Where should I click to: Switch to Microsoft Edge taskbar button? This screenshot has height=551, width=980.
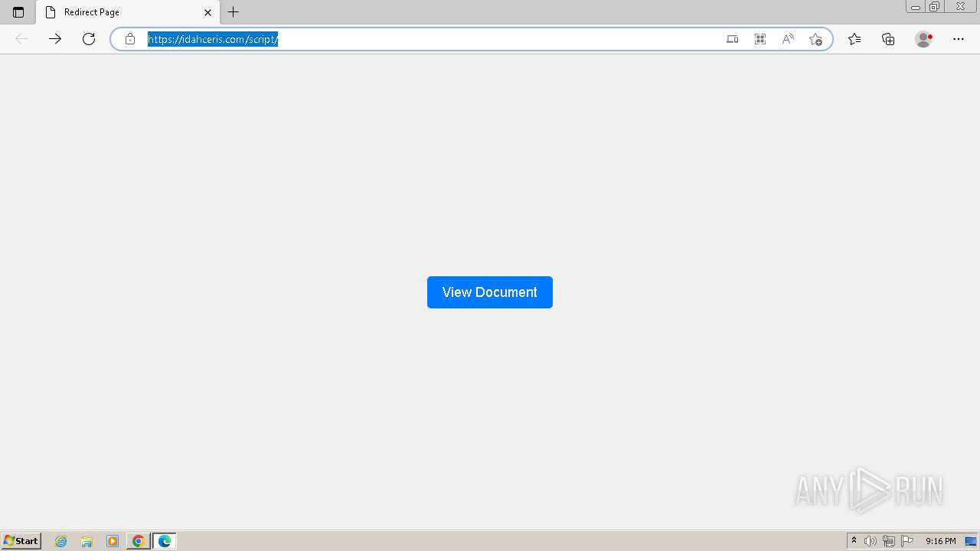[x=165, y=541]
